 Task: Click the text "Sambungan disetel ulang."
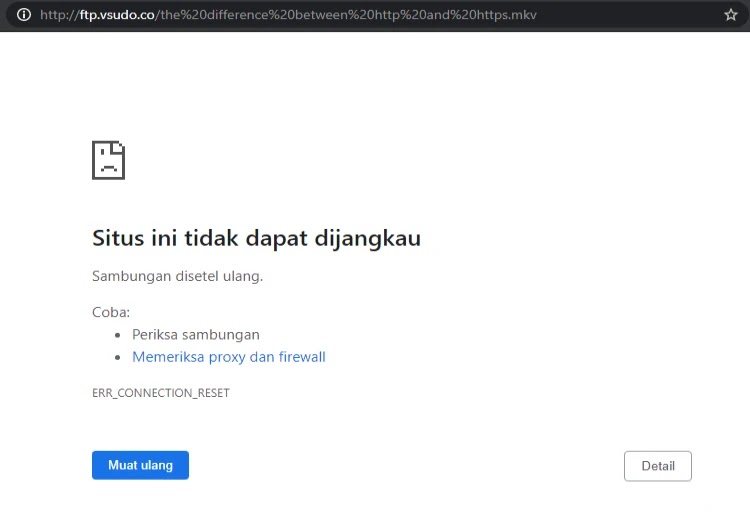pyautogui.click(x=177, y=276)
